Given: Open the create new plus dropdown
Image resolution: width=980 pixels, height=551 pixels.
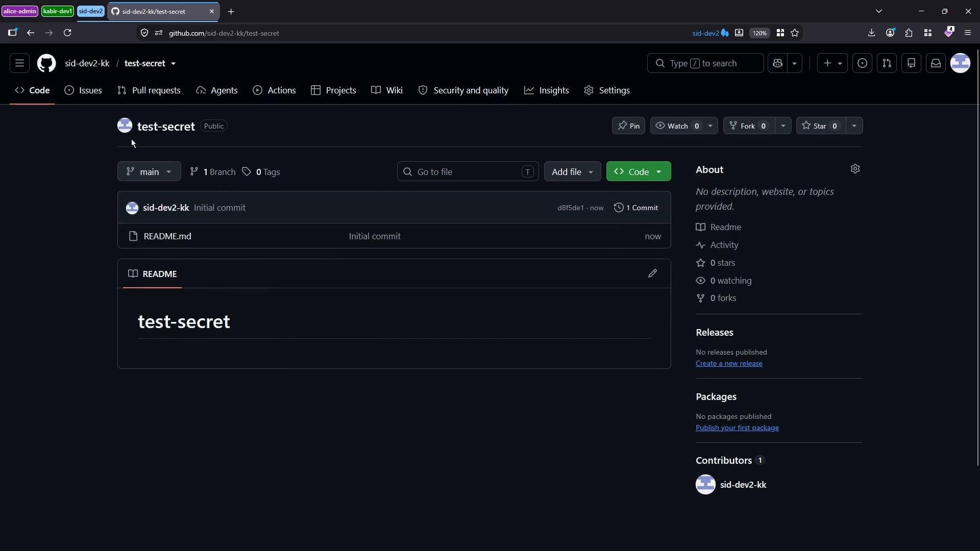Looking at the screenshot, I should 832,63.
